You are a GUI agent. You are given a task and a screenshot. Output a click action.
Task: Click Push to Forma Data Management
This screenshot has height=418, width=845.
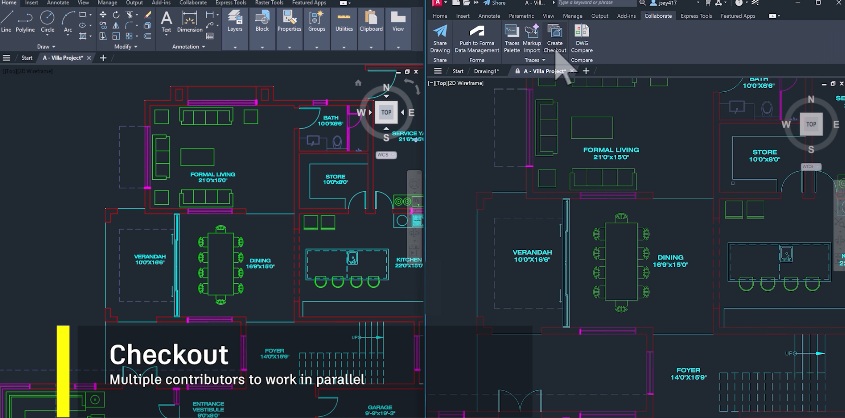coord(477,38)
